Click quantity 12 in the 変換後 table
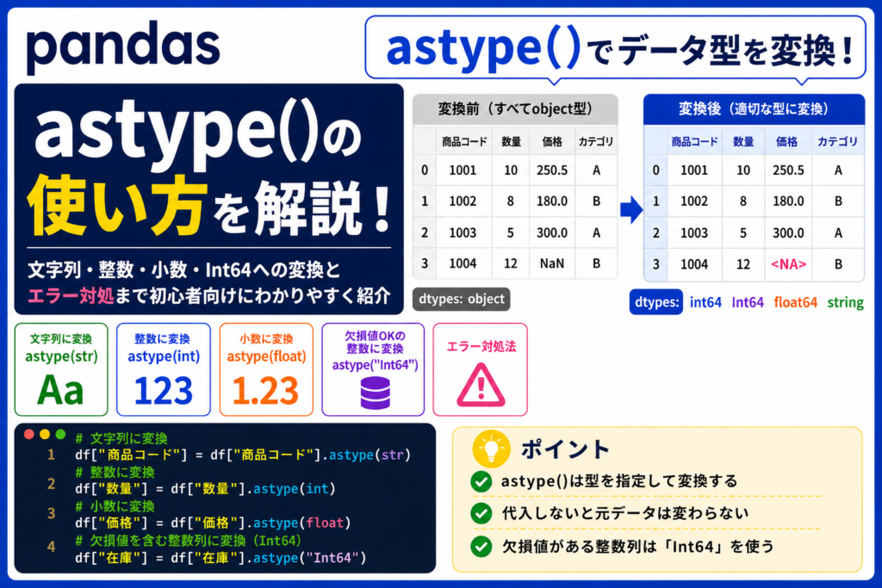Screen dimensions: 882x588 [743, 264]
